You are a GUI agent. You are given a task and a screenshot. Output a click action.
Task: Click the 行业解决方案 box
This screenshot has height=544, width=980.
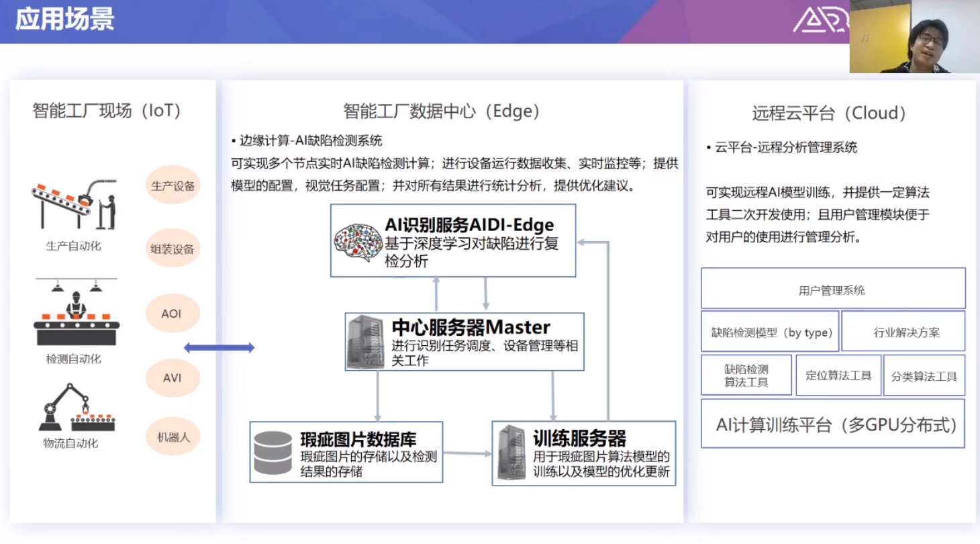click(x=903, y=331)
